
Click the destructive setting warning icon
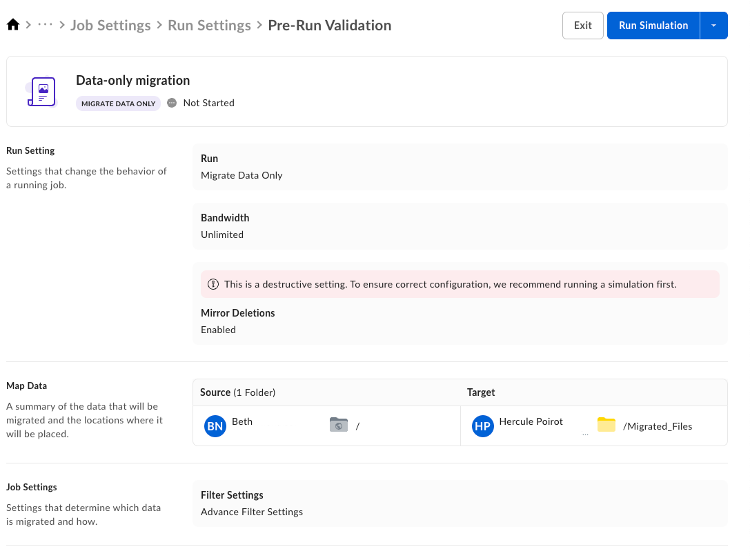[x=213, y=284]
